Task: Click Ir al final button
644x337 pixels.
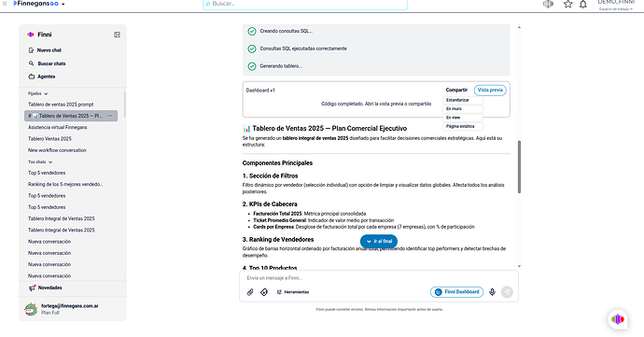Action: click(x=379, y=241)
